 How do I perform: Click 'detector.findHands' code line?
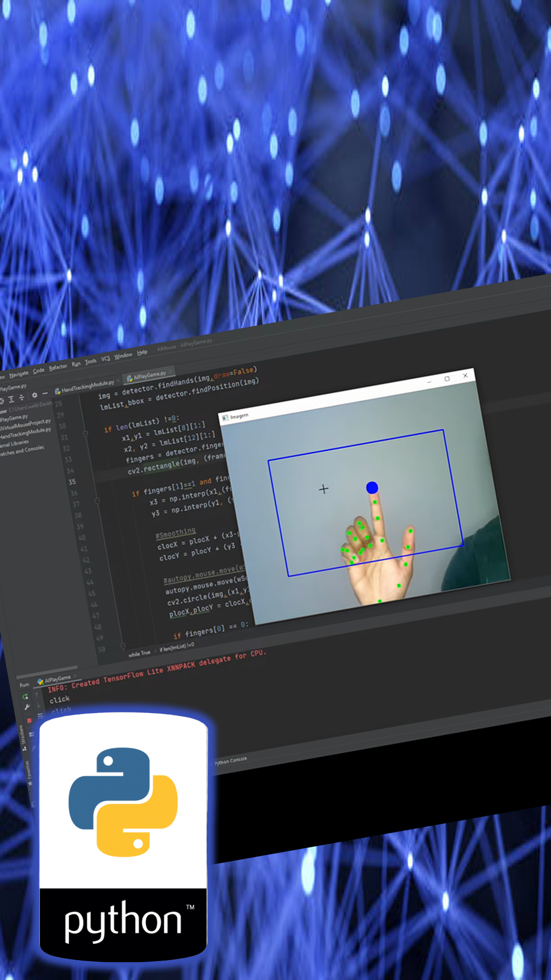(x=177, y=383)
